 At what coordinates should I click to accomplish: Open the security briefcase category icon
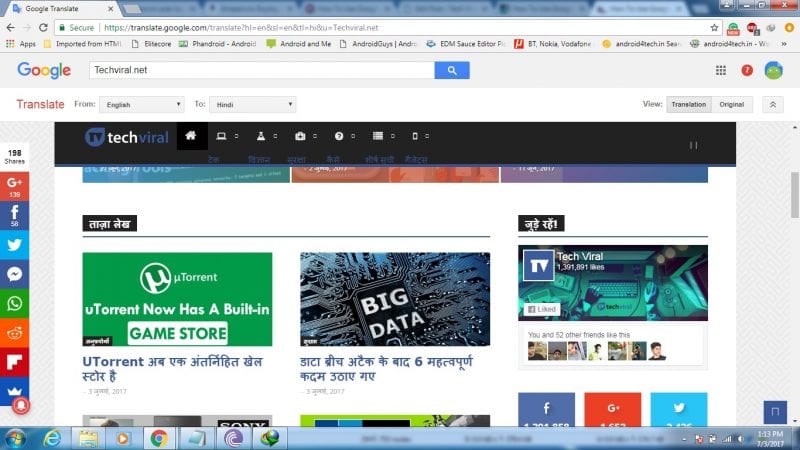(x=300, y=136)
